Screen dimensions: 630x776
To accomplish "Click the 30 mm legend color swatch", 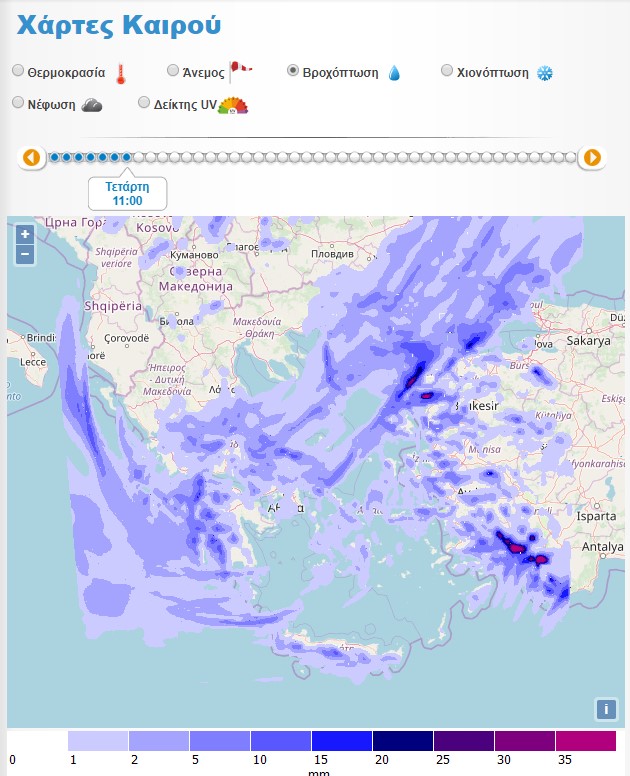I will pos(525,741).
